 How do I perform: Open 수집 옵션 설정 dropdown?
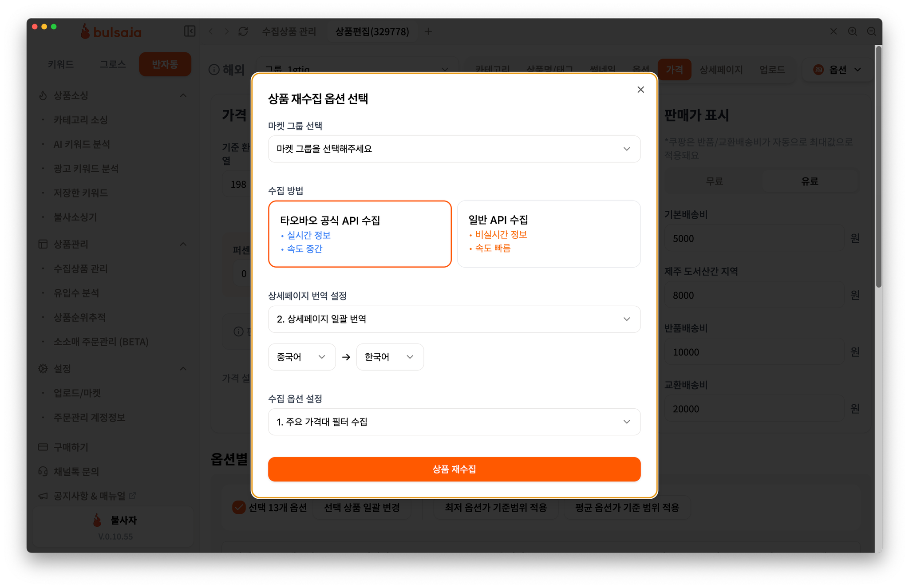tap(454, 422)
